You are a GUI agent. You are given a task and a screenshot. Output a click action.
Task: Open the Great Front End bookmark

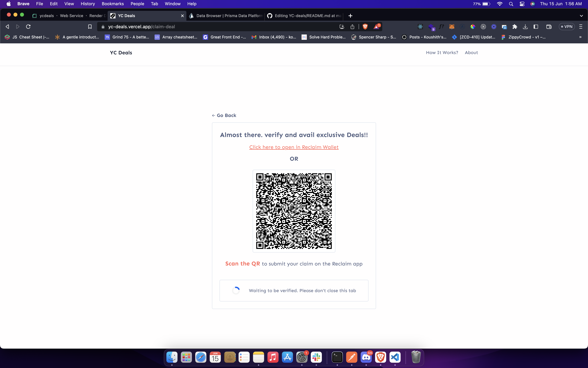[x=224, y=37]
